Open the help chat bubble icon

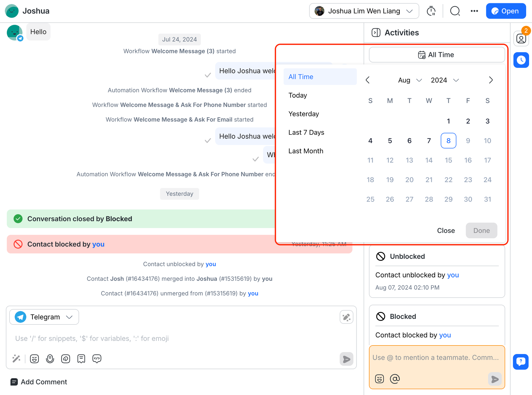[521, 362]
